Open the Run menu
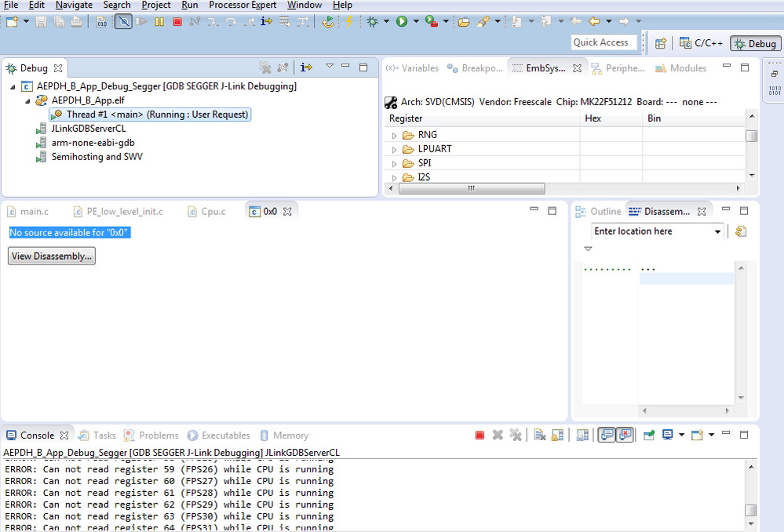The image size is (784, 532). pyautogui.click(x=189, y=5)
